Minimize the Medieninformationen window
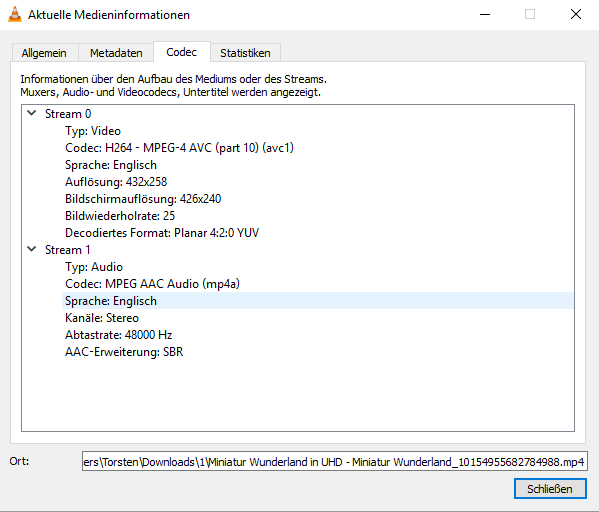Viewport: 599px width, 512px height. tap(485, 15)
